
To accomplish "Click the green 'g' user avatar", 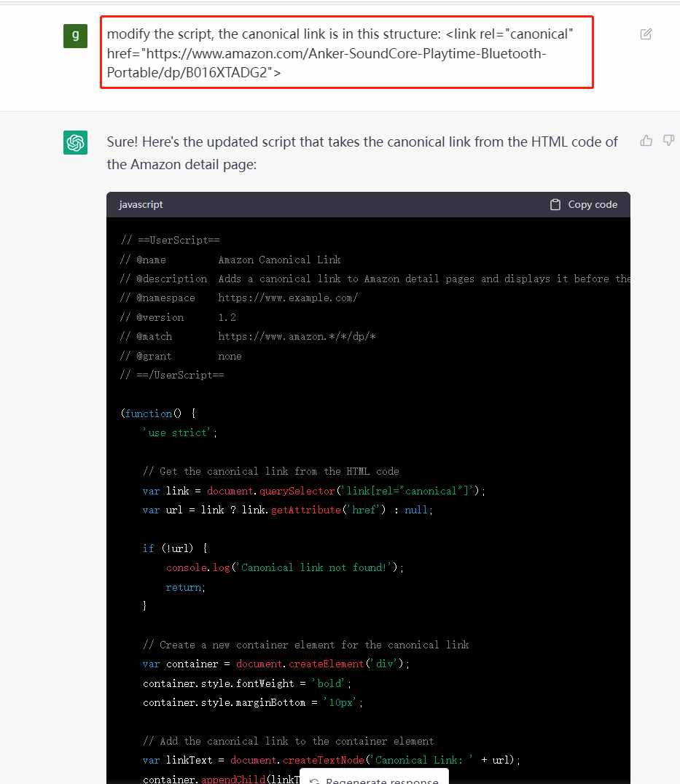I will click(76, 36).
